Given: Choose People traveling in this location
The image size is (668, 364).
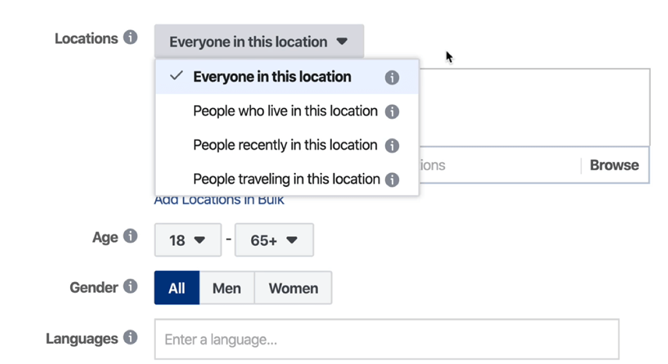Looking at the screenshot, I should (287, 179).
